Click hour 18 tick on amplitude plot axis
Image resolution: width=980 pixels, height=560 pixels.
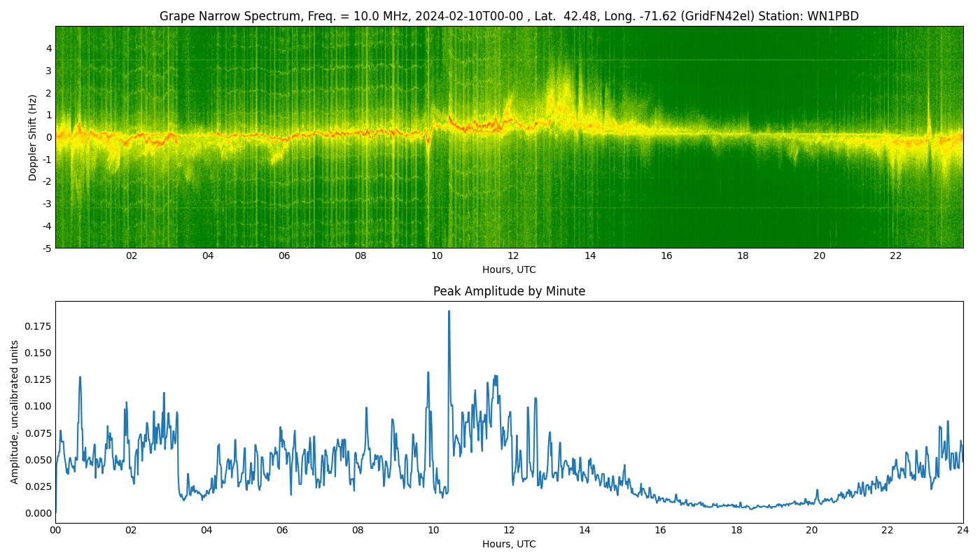click(736, 531)
